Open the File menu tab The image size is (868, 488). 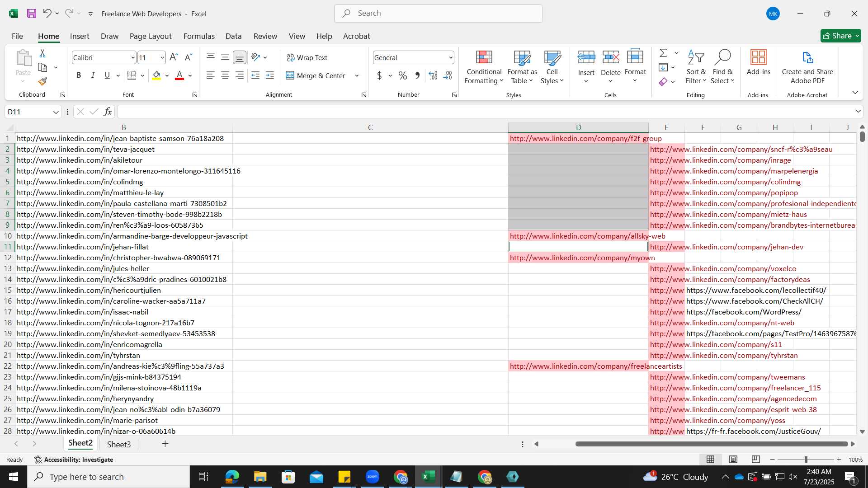point(17,36)
